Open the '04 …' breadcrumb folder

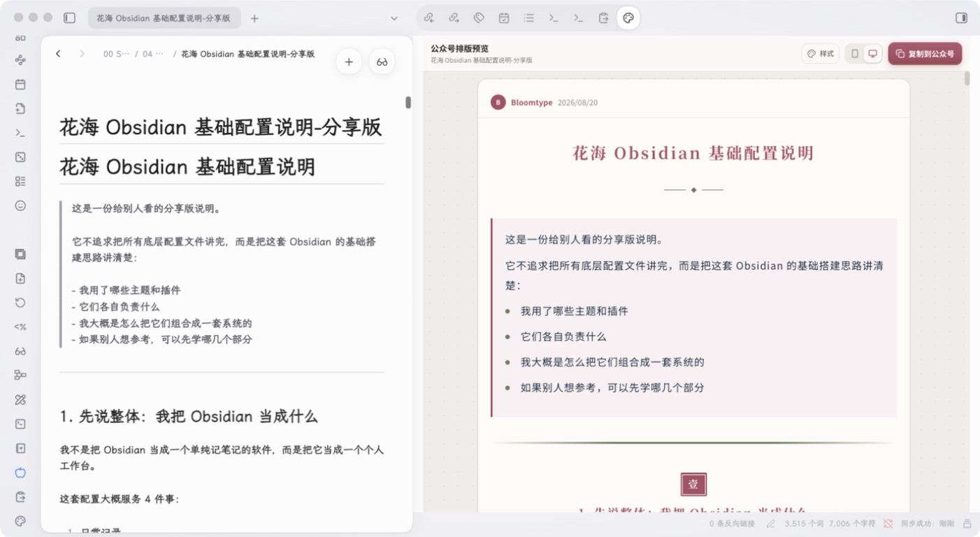tap(153, 54)
